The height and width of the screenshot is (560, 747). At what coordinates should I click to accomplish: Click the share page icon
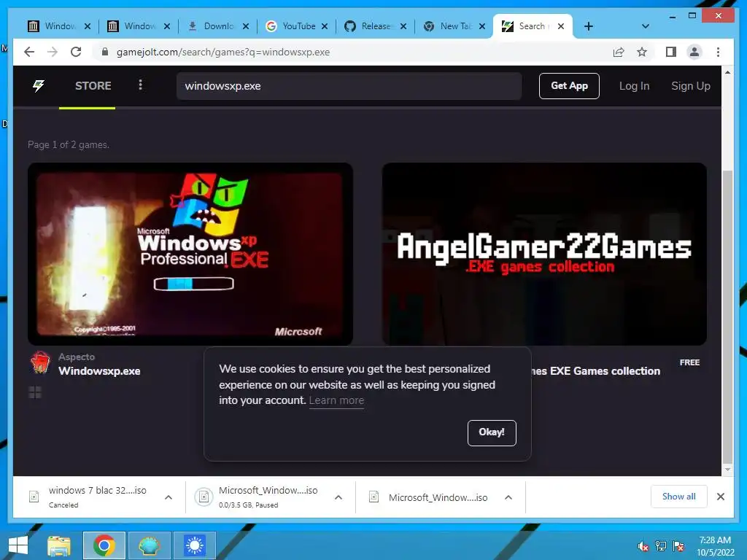pos(619,52)
